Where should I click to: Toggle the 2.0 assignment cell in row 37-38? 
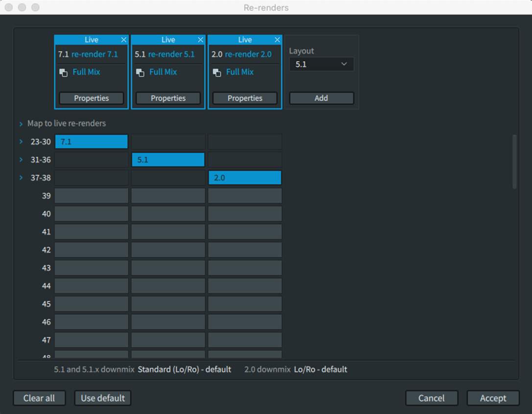tap(245, 177)
